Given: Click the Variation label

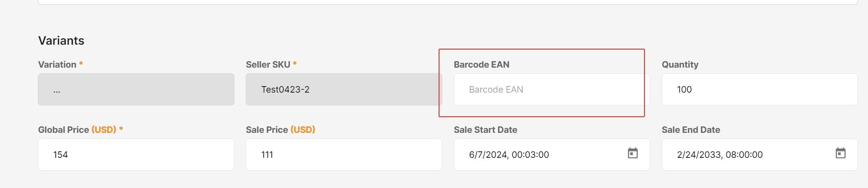Looking at the screenshot, I should pos(57,64).
